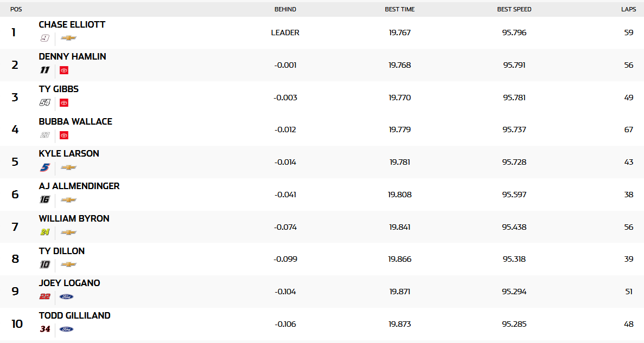Click Ty Dillon's number 10 icon
Viewport: 644px width, 343px height.
(44, 264)
